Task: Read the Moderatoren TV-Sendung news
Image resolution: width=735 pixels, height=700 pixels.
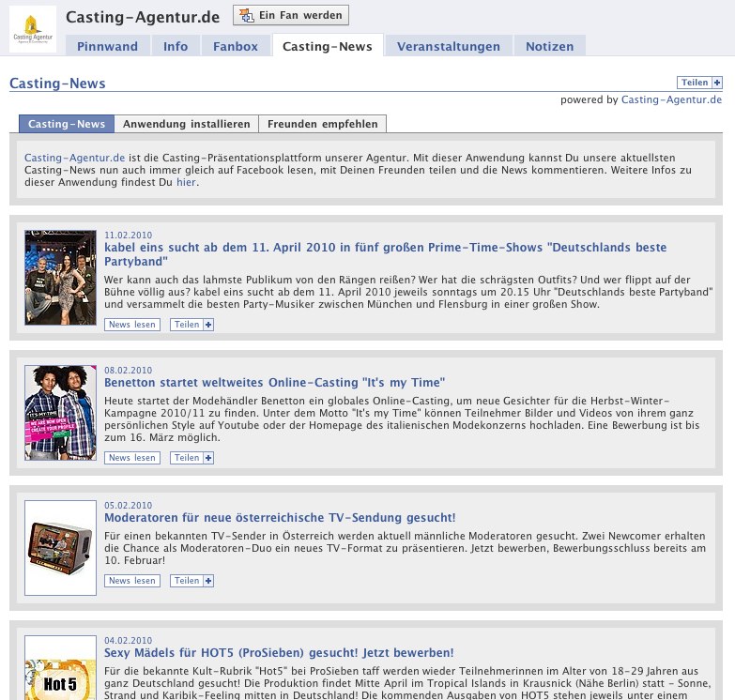Action: 132,581
